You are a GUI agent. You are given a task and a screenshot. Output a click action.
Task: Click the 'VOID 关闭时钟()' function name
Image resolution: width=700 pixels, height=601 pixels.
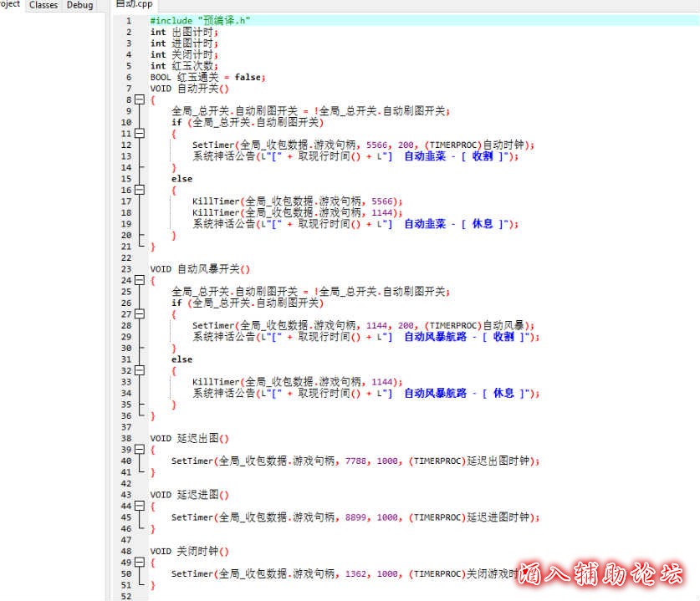(189, 552)
